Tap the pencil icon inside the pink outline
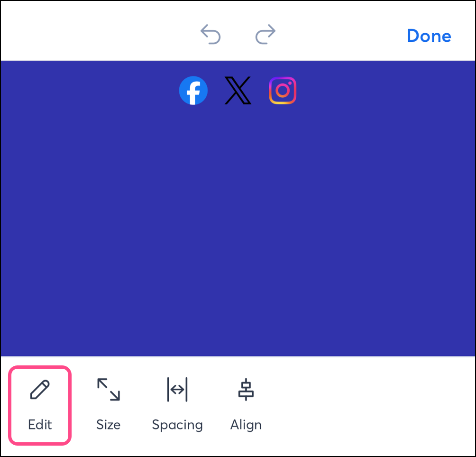Image resolution: width=476 pixels, height=457 pixels. (39, 389)
